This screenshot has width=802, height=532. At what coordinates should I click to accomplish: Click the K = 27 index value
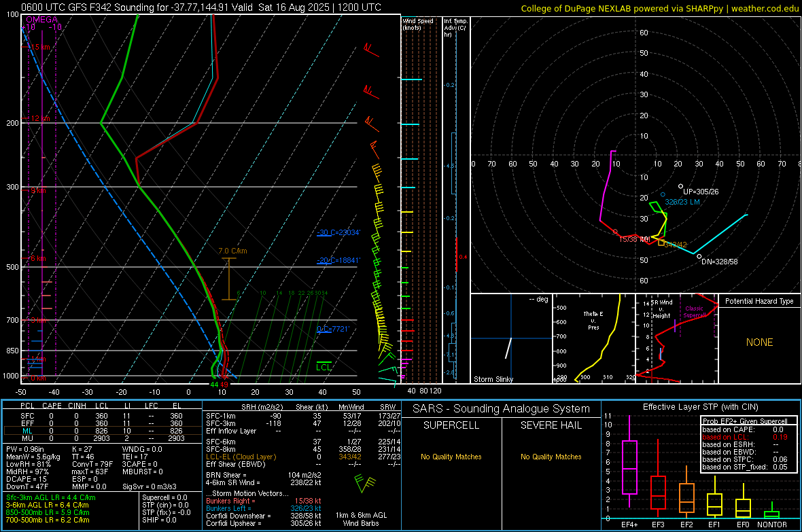click(82, 449)
